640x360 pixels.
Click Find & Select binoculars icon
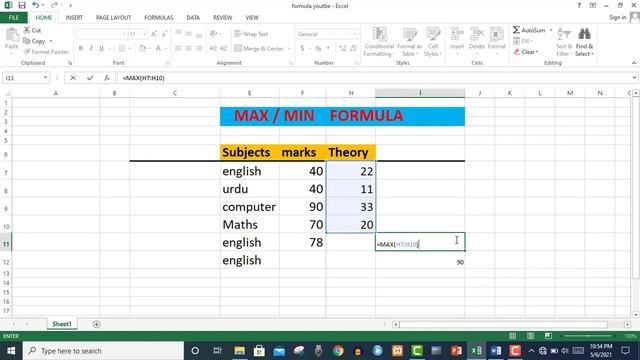click(584, 34)
